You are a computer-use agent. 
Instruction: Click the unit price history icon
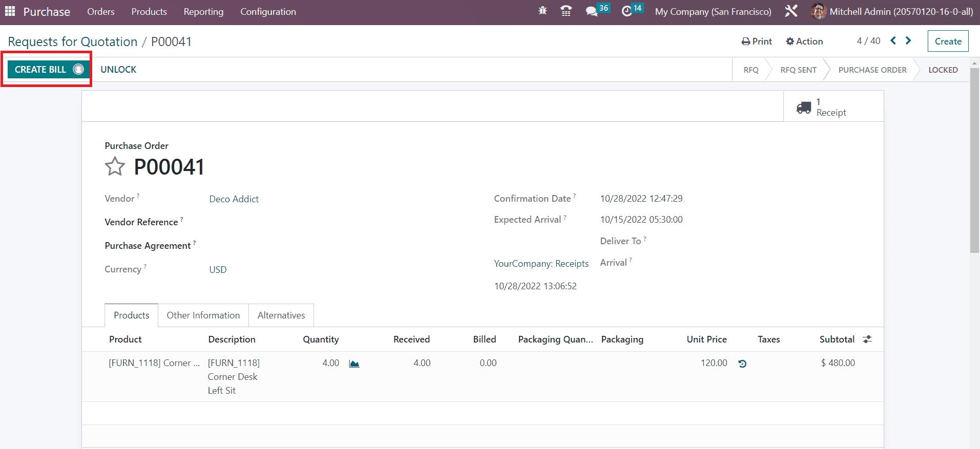742,364
